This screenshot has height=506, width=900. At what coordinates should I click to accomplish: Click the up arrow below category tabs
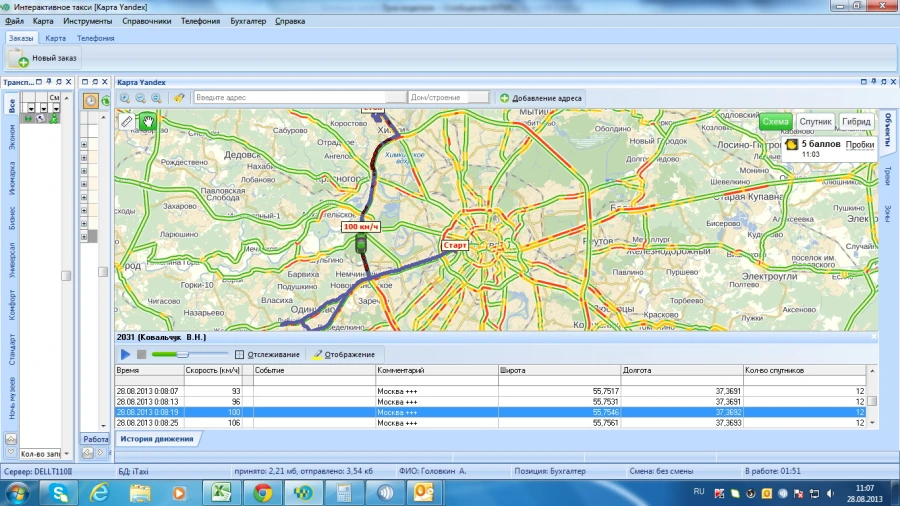[11, 439]
